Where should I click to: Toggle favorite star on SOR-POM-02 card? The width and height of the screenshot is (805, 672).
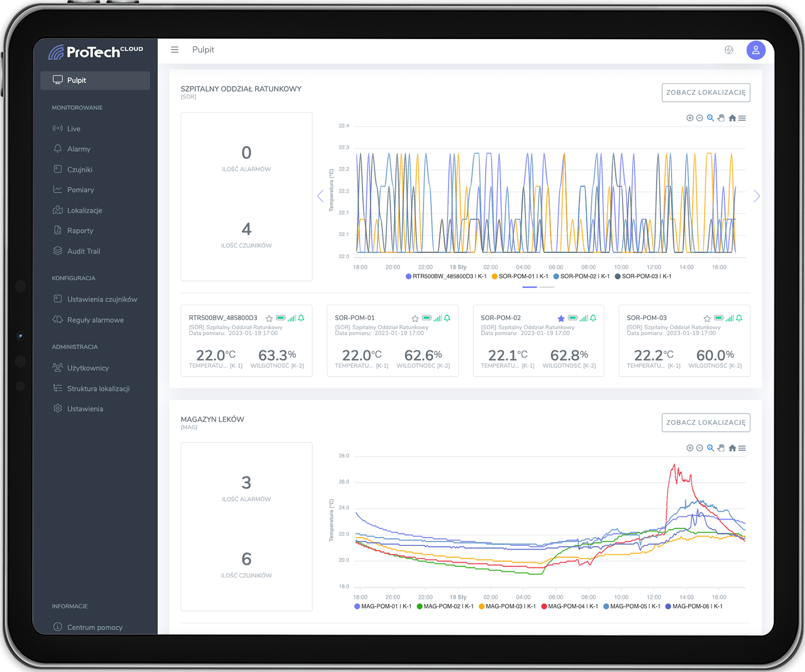pyautogui.click(x=561, y=319)
